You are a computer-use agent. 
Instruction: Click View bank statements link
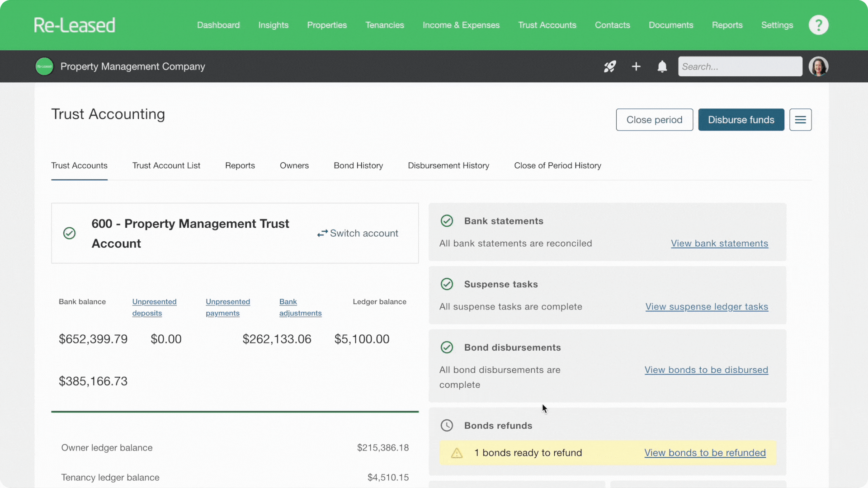(719, 244)
